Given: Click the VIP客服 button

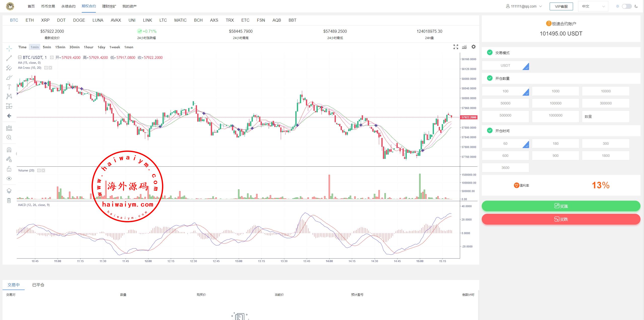Looking at the screenshot, I should point(561,6).
